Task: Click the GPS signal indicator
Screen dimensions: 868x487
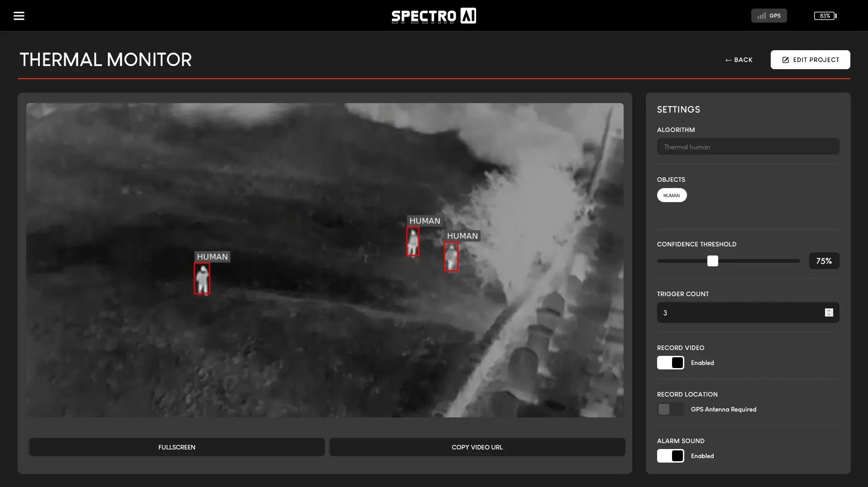Action: pos(768,15)
